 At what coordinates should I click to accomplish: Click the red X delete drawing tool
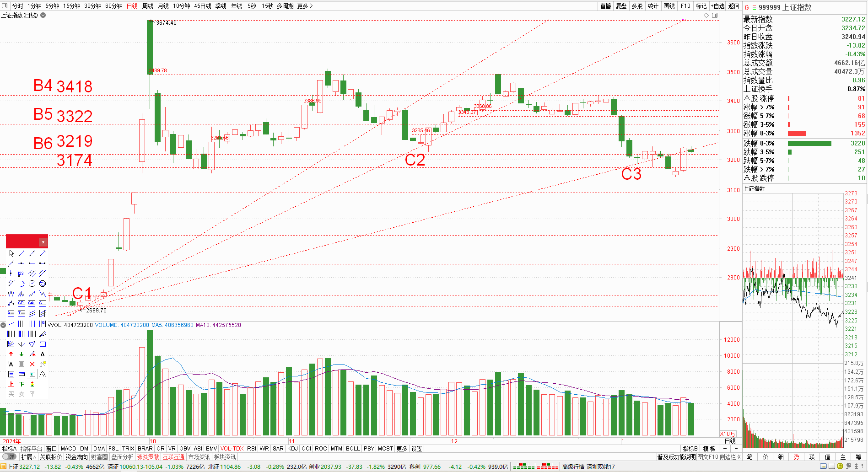[x=32, y=364]
